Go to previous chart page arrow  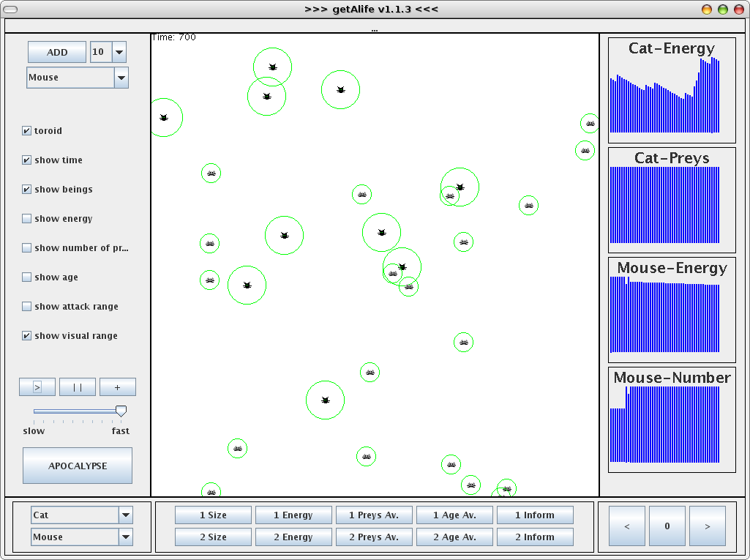(626, 526)
